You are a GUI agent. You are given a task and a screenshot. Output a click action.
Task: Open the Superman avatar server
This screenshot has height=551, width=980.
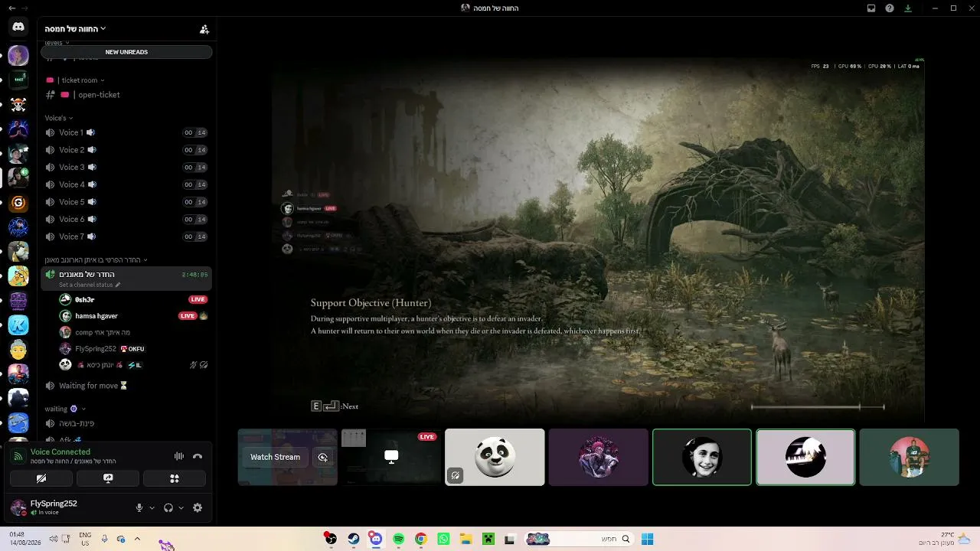pos(18,374)
